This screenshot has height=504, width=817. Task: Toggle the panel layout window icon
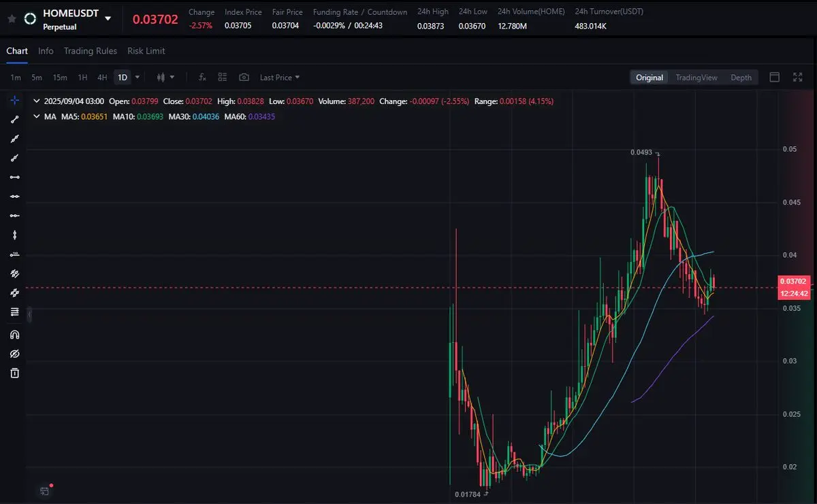tap(775, 77)
